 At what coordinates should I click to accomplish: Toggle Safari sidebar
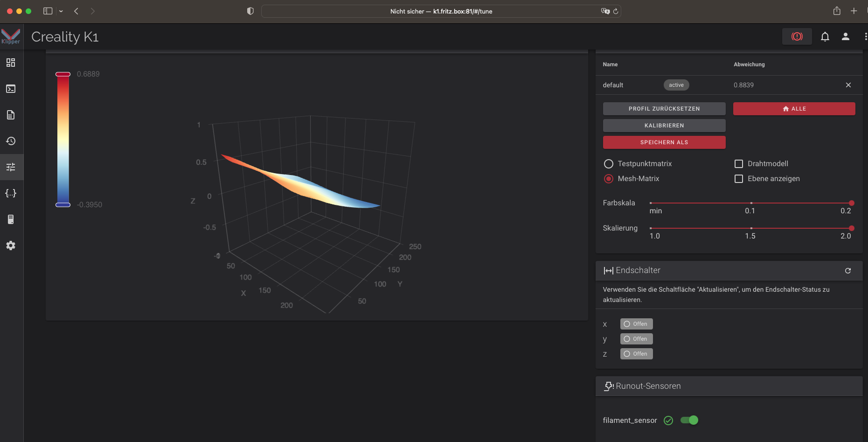point(48,11)
